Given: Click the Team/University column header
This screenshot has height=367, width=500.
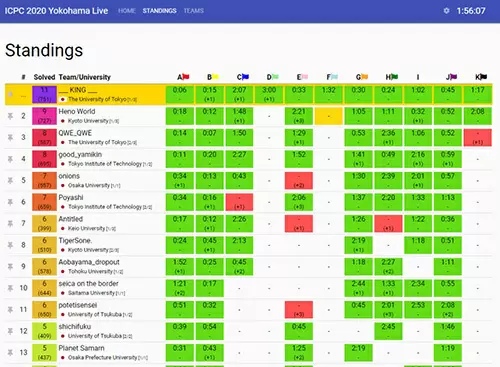Looking at the screenshot, I should click(85, 77).
